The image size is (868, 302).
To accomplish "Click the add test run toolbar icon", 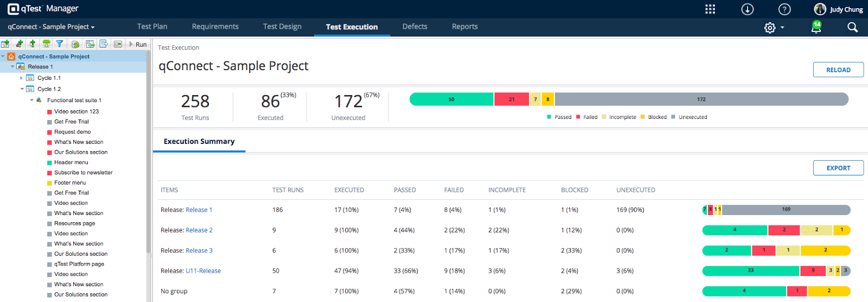I will coord(33,44).
